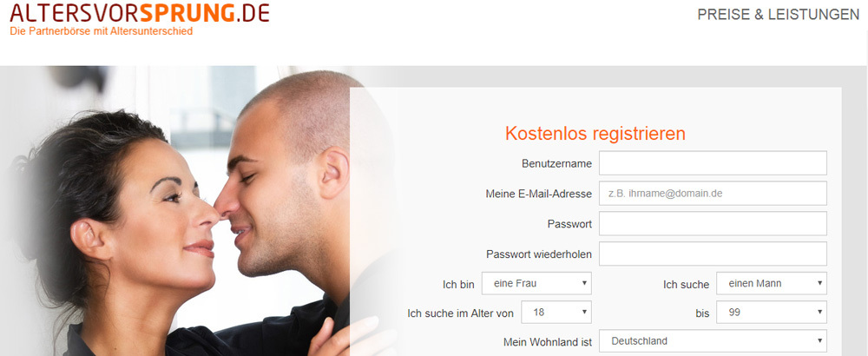Click the couple photo on the left

pos(182,211)
